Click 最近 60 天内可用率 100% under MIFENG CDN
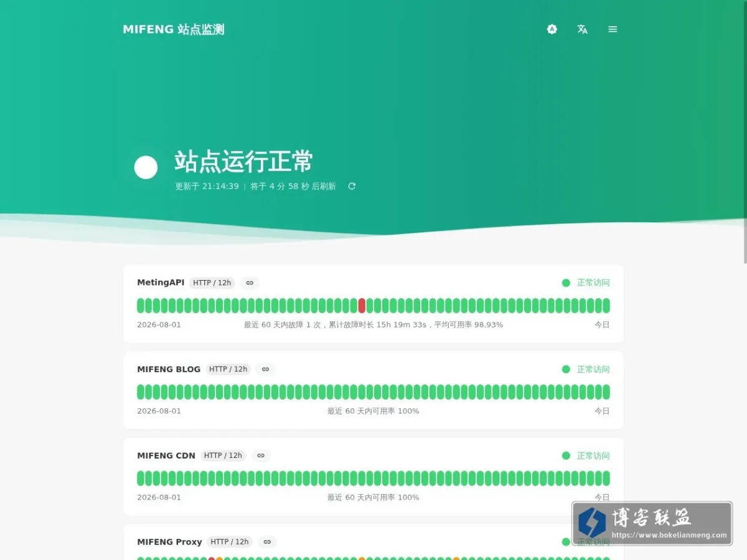747x560 pixels. pos(374,498)
